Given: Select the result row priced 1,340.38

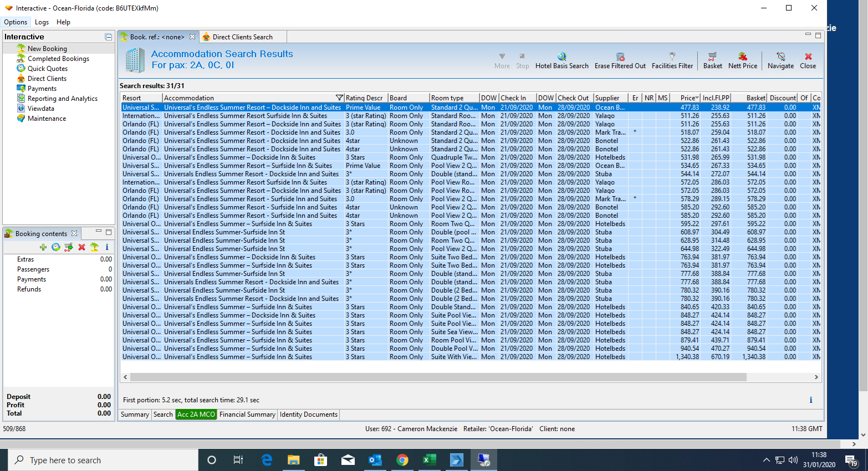Looking at the screenshot, I should [471, 357].
